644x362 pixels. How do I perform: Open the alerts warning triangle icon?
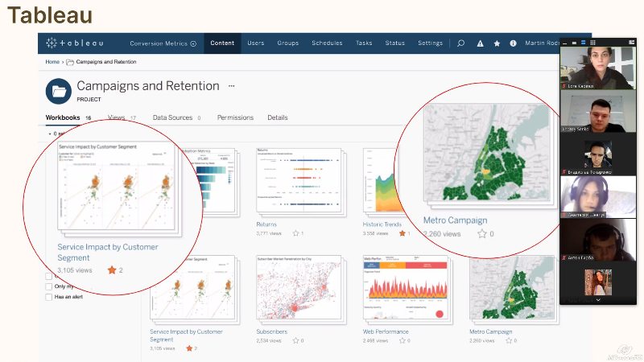(x=480, y=43)
